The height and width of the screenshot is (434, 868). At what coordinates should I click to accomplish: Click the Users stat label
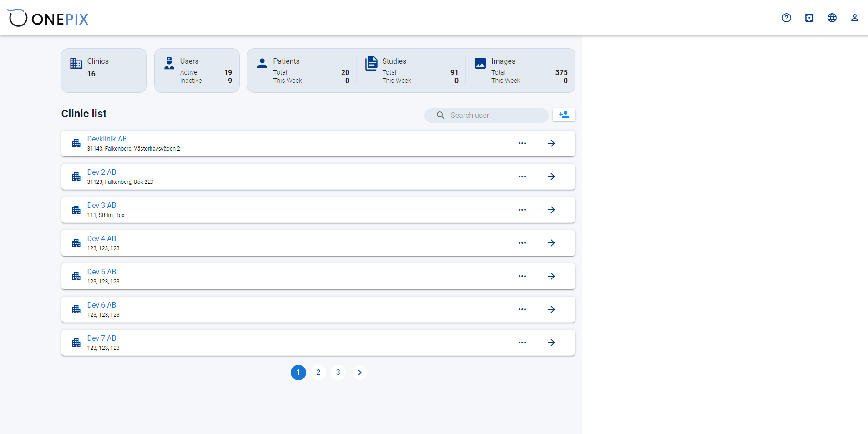(x=189, y=61)
